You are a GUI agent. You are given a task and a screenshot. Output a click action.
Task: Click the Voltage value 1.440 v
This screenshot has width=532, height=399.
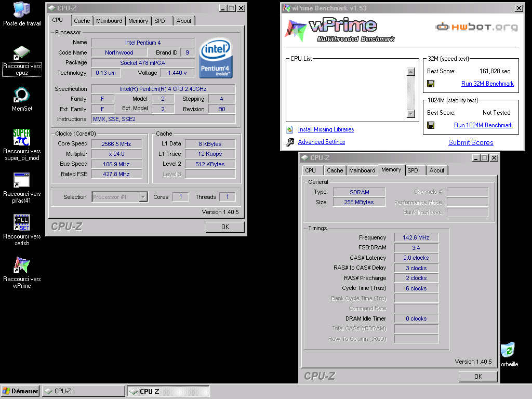click(177, 73)
